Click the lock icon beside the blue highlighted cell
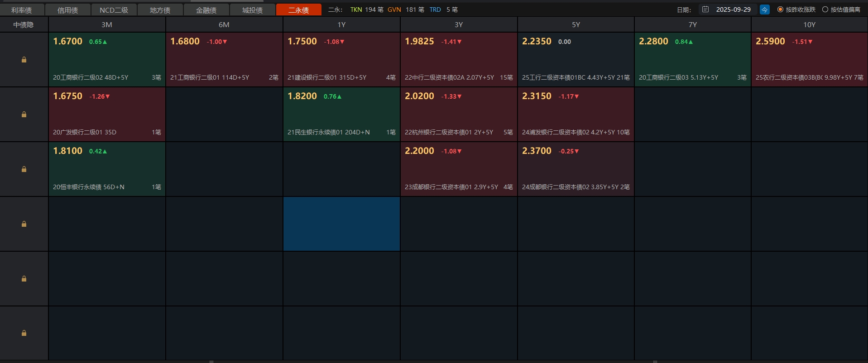 point(24,224)
